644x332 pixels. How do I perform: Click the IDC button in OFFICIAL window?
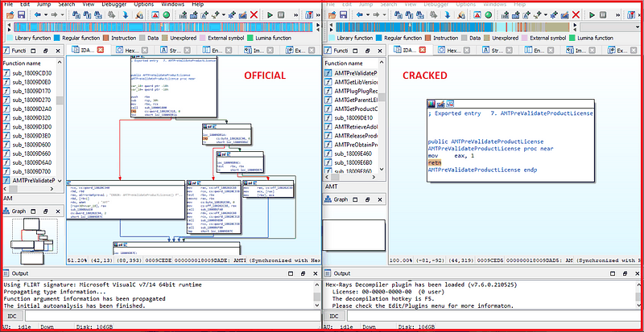pyautogui.click(x=12, y=316)
